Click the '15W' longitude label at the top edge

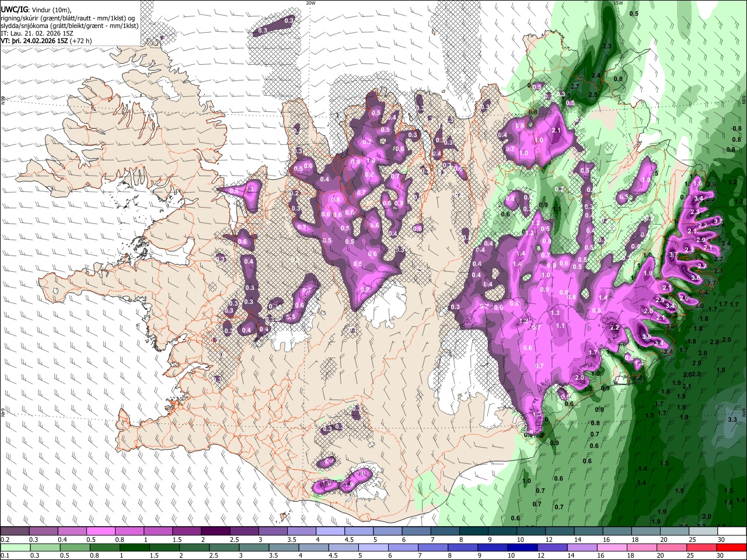tap(618, 3)
